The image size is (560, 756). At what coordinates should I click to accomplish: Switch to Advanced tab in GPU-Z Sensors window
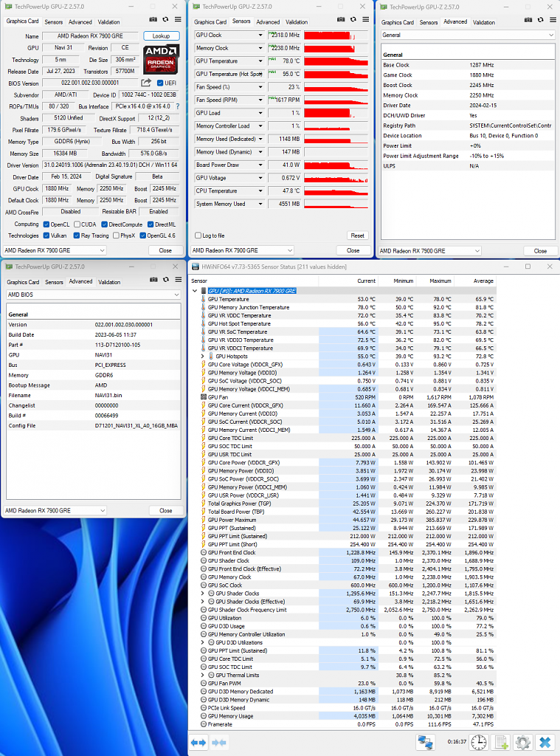(x=268, y=22)
